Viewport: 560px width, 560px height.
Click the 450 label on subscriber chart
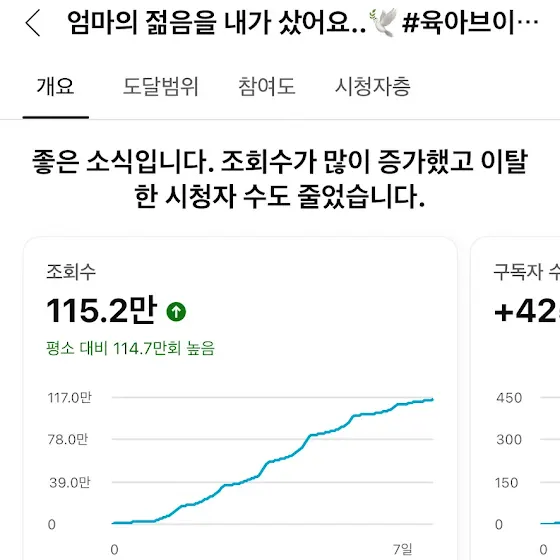509,398
